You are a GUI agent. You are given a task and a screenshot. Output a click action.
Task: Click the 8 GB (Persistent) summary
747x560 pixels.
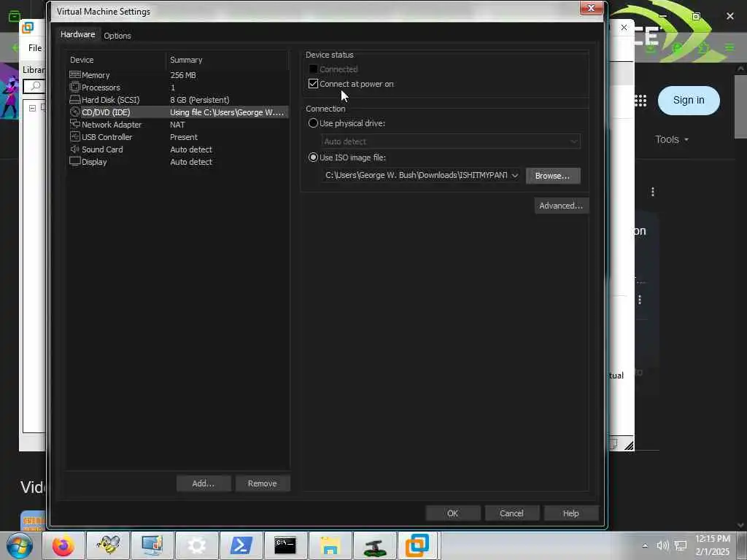(x=200, y=100)
